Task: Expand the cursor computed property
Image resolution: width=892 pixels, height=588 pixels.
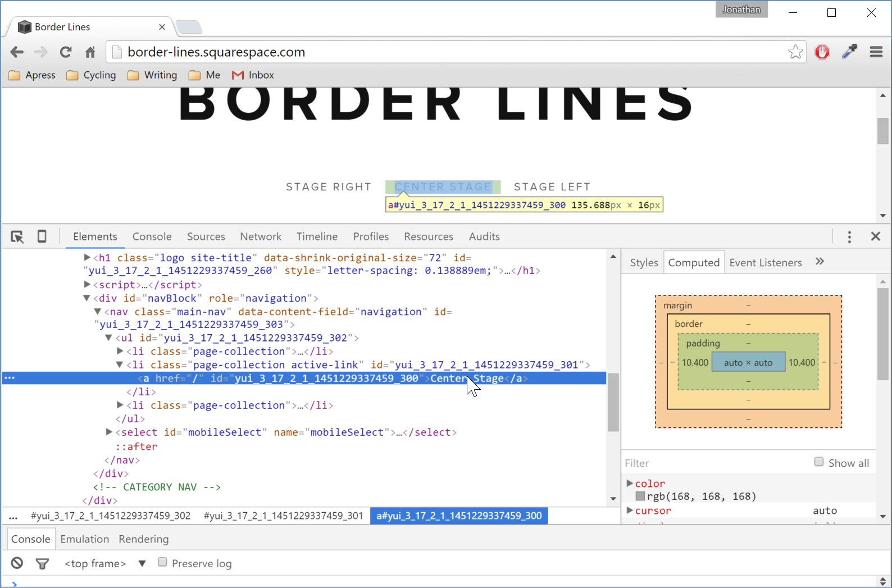Action: click(x=630, y=510)
